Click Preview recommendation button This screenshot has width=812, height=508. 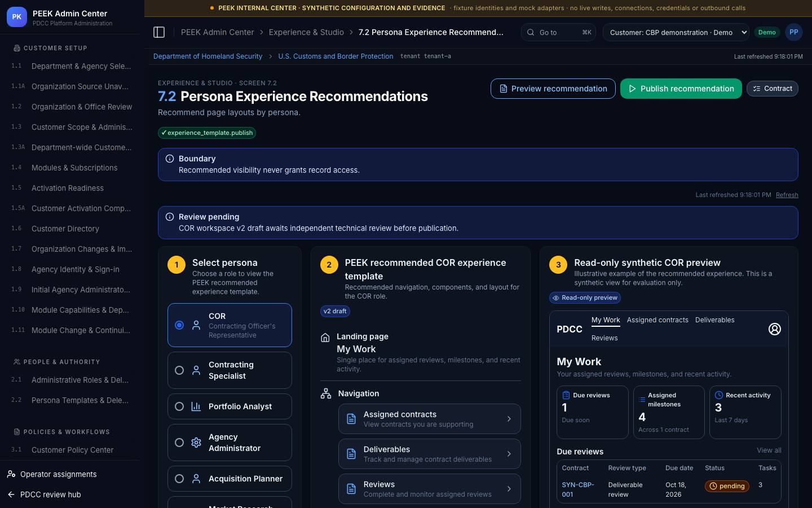(x=553, y=89)
